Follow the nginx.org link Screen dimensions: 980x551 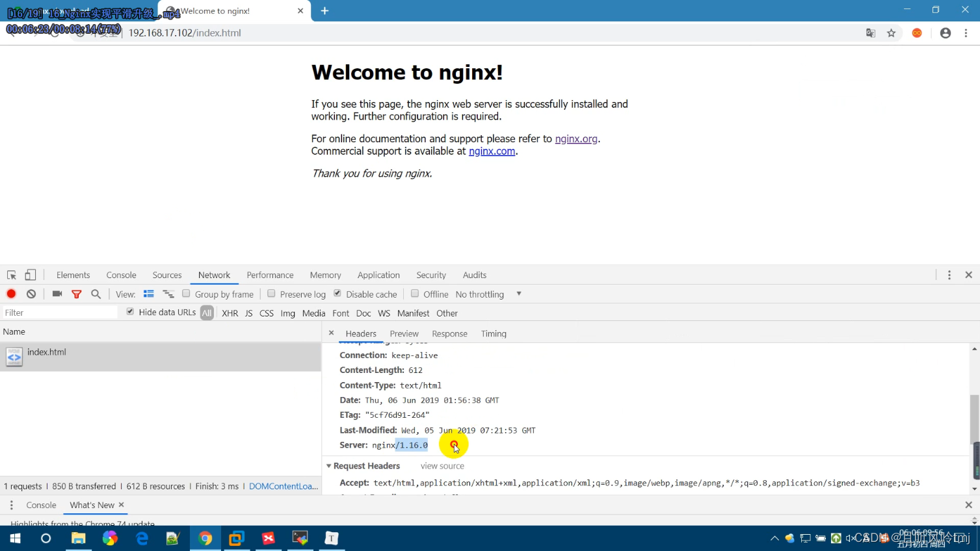pos(576,138)
